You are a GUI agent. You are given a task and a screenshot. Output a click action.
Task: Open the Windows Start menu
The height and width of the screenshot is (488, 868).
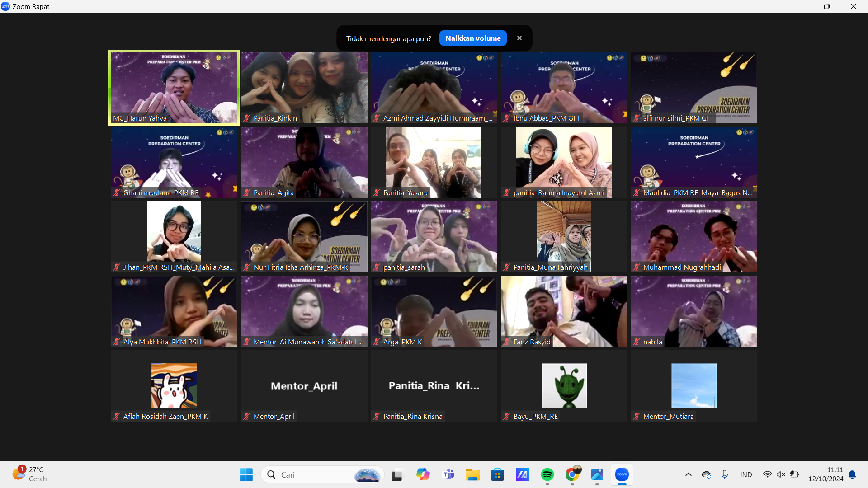pyautogui.click(x=246, y=474)
